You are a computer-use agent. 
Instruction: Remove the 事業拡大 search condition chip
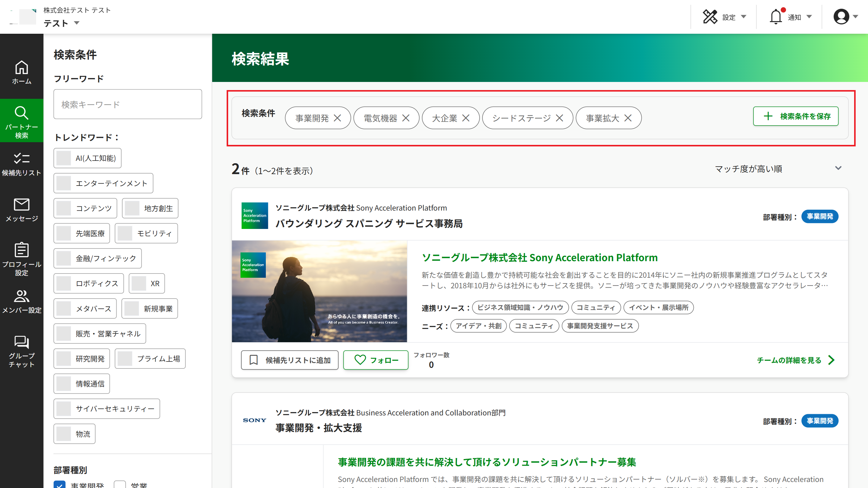pos(628,118)
